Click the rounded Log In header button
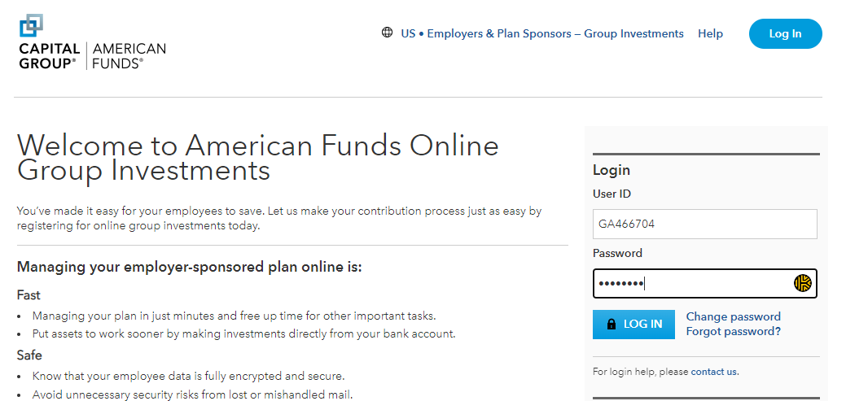The image size is (868, 401). [x=785, y=33]
